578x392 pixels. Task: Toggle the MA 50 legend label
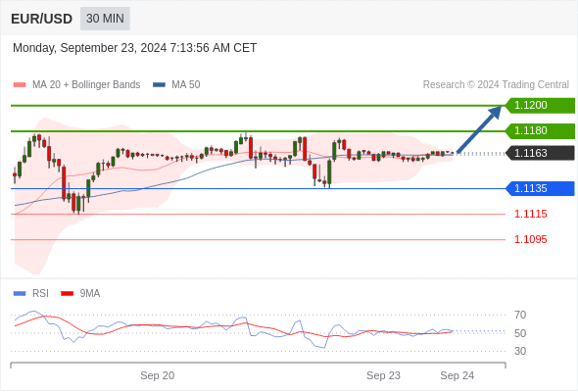186,85
